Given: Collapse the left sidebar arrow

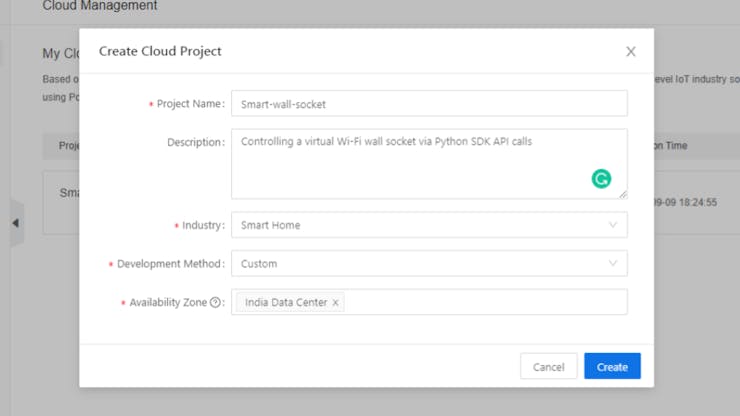Looking at the screenshot, I should tap(15, 223).
